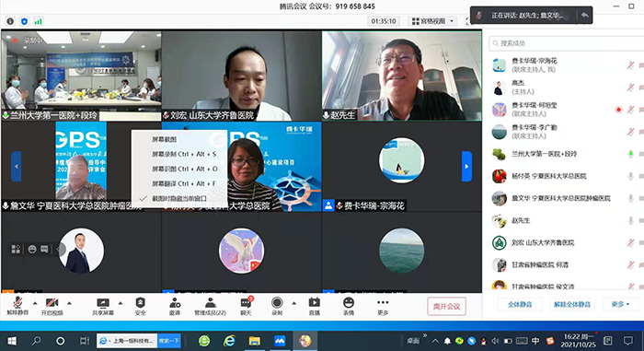Open the Chat (聊天) icon
The image size is (644, 351).
click(x=246, y=307)
